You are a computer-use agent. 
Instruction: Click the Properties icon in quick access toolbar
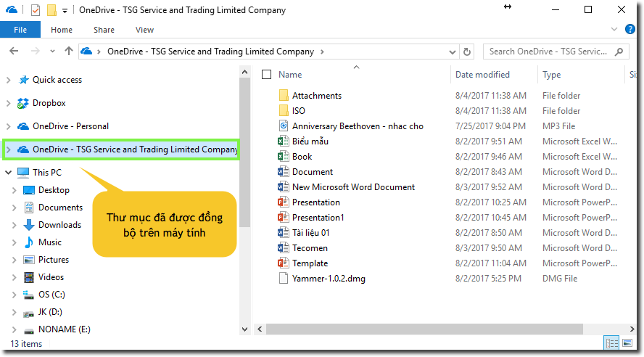(36, 10)
